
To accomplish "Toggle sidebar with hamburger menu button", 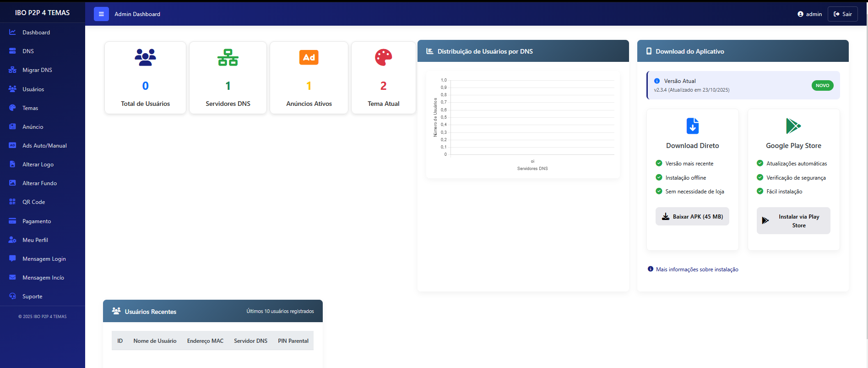I will pyautogui.click(x=101, y=14).
